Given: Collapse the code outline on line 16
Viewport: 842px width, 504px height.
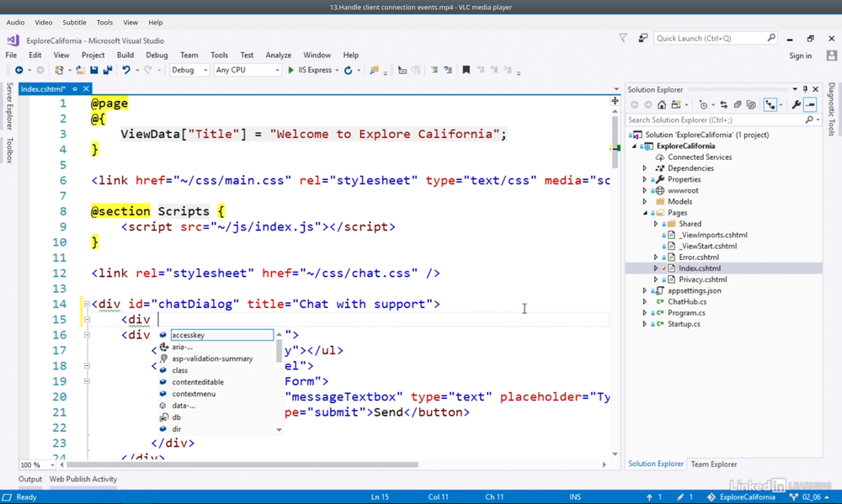Looking at the screenshot, I should [x=87, y=335].
